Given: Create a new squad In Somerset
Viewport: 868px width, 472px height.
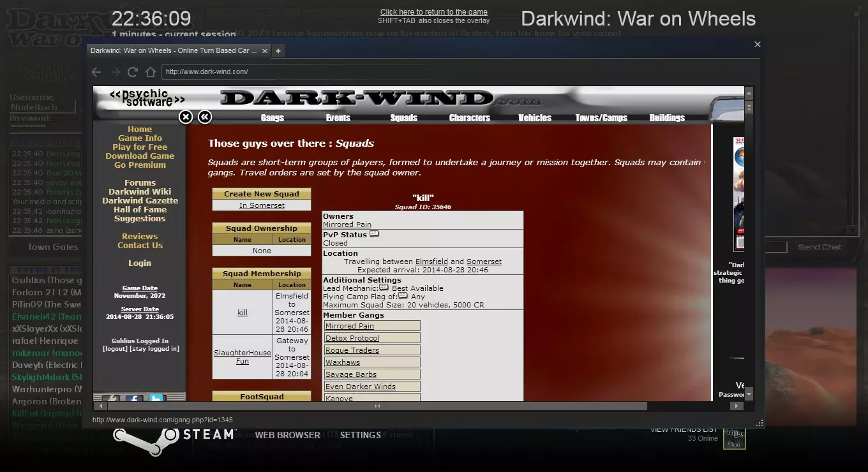Looking at the screenshot, I should point(262,205).
